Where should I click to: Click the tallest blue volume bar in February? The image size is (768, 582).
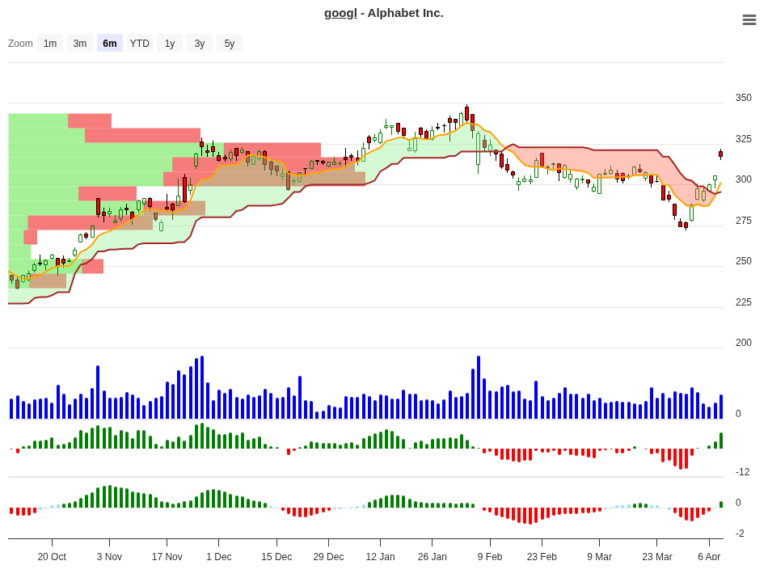479,387
